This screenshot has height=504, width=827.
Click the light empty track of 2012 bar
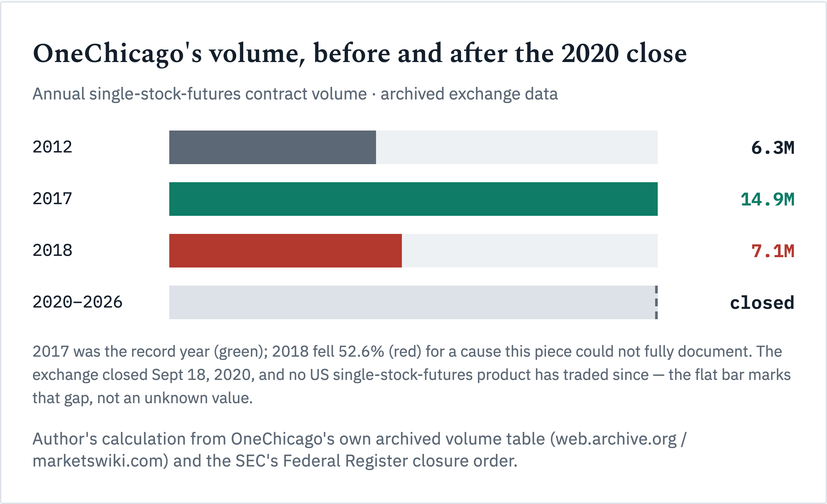tap(517, 147)
